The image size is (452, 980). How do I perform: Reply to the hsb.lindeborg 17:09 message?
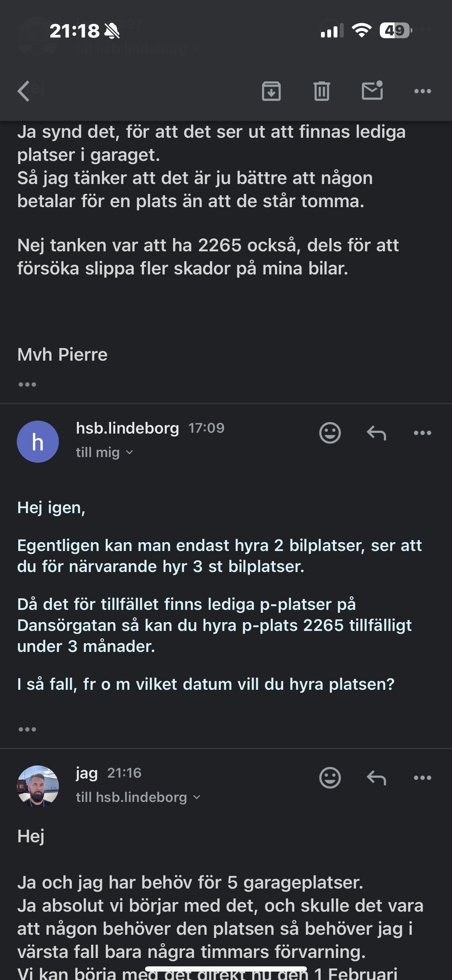(x=376, y=433)
